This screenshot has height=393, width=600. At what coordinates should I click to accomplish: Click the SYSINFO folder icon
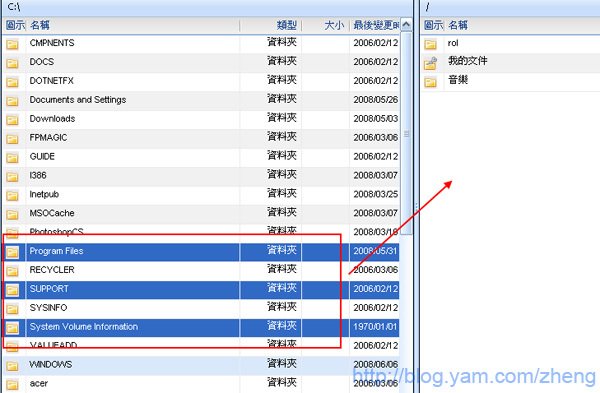pos(12,309)
